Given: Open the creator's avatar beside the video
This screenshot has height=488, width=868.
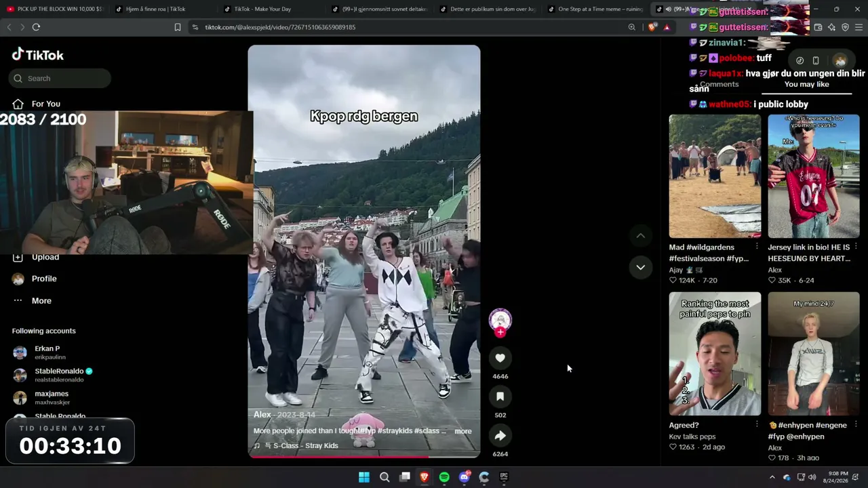Looking at the screenshot, I should coord(500,319).
